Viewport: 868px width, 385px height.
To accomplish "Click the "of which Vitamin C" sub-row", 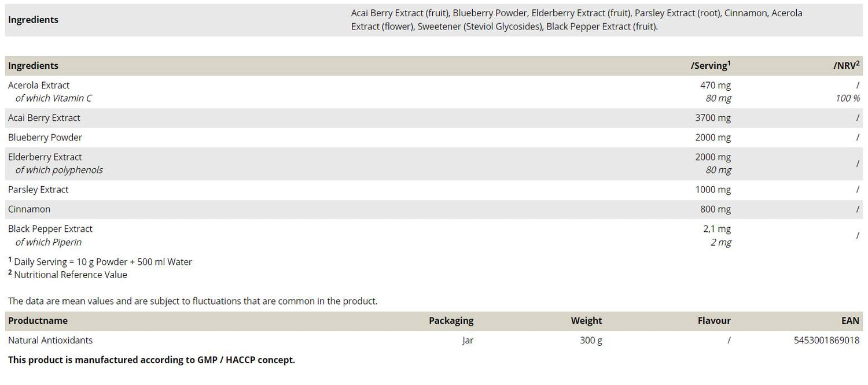I will tap(53, 98).
